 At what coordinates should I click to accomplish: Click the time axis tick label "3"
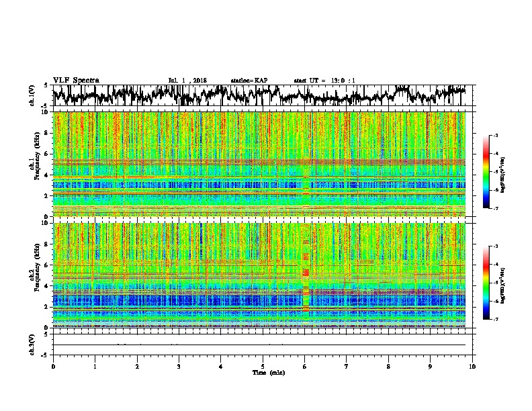click(179, 367)
